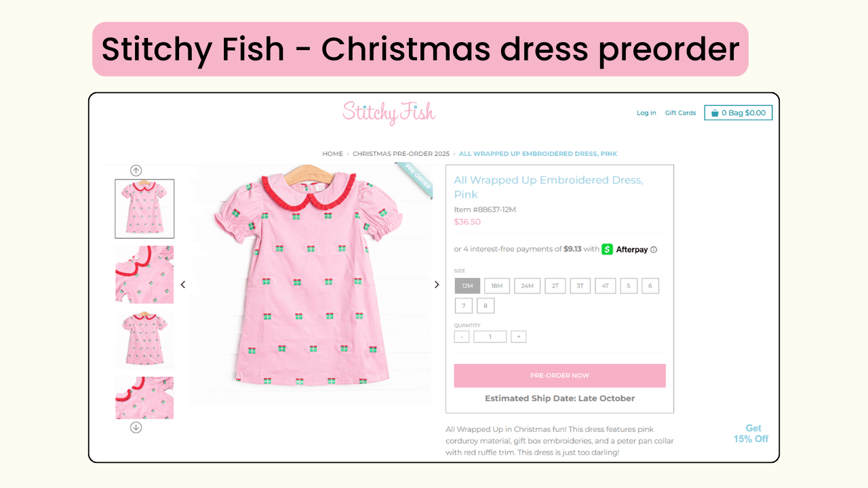Viewport: 868px width, 488px height.
Task: Click the Pre-Order Now button
Action: click(x=559, y=375)
